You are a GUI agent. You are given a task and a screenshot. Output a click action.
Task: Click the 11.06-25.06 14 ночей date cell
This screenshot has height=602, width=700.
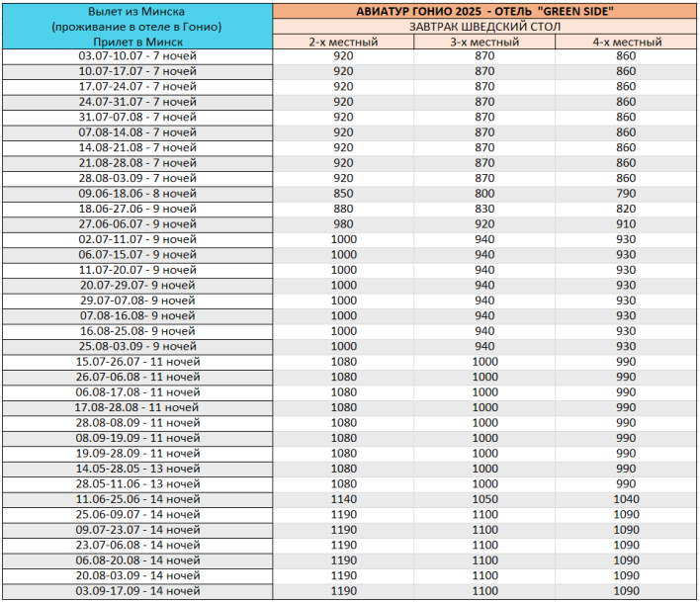[x=137, y=499]
